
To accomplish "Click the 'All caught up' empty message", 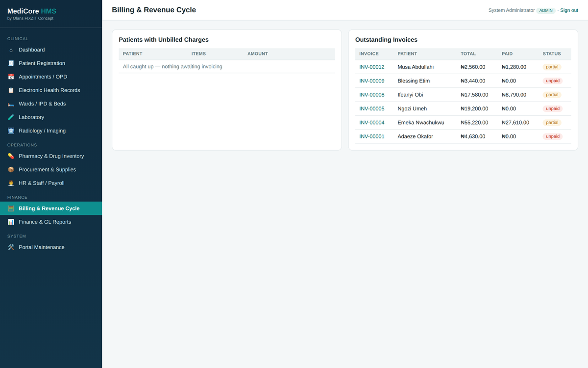I will click(172, 67).
